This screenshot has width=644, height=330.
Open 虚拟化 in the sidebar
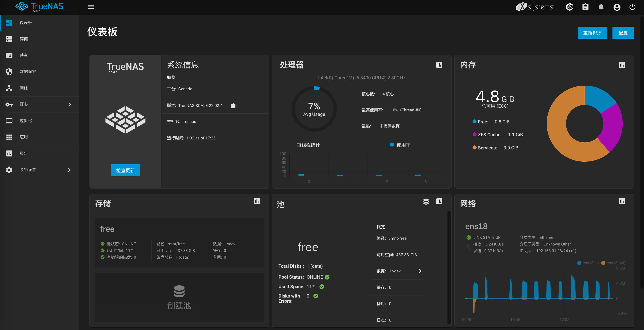point(26,121)
